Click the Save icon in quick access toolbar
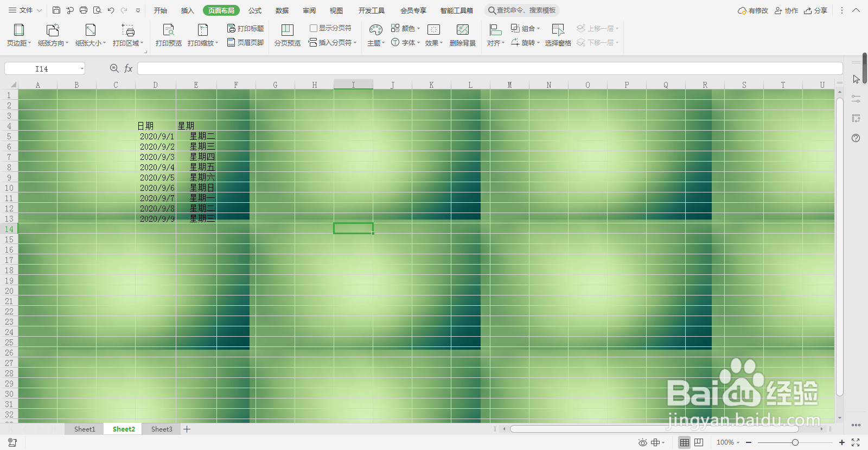 click(56, 10)
